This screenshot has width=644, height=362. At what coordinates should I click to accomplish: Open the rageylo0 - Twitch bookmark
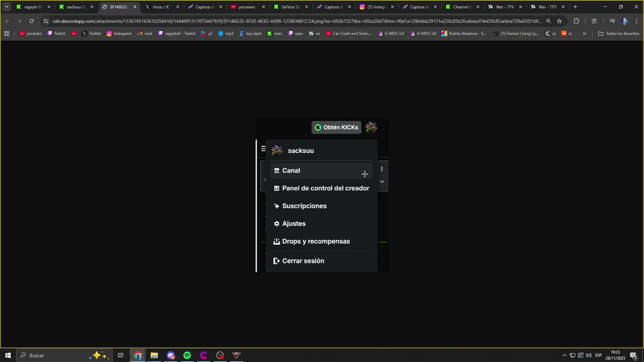tap(177, 34)
